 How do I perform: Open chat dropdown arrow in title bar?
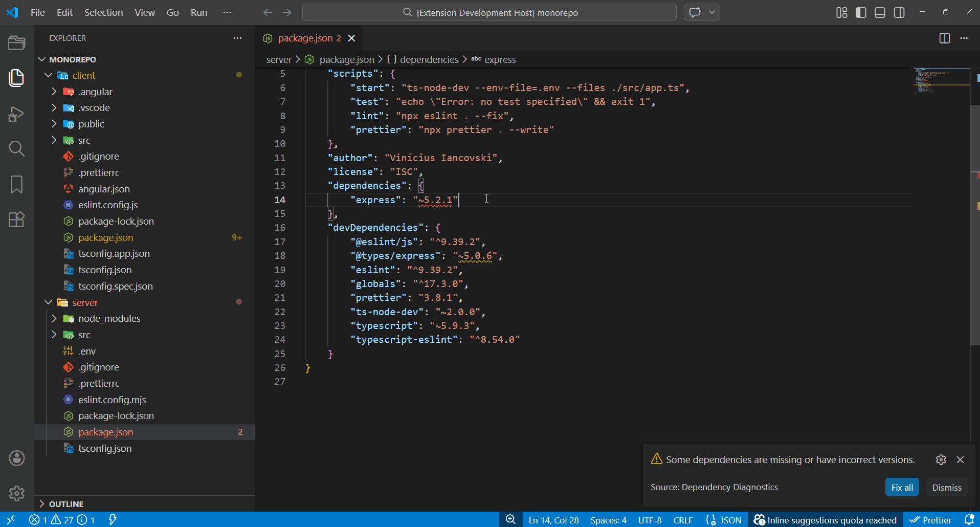click(712, 12)
